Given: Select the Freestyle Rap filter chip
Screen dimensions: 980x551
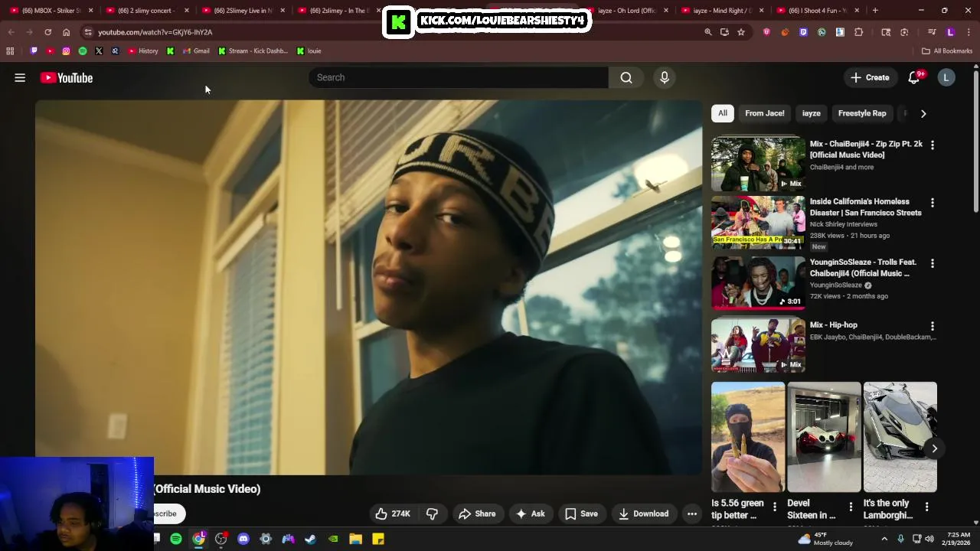Looking at the screenshot, I should pyautogui.click(x=862, y=113).
